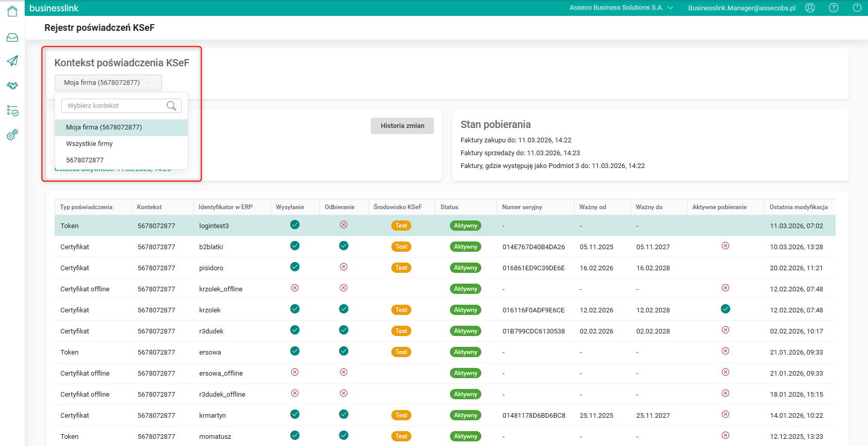Screen dimensions: 868x446
Task: Click the Historia zmian button
Action: point(402,126)
